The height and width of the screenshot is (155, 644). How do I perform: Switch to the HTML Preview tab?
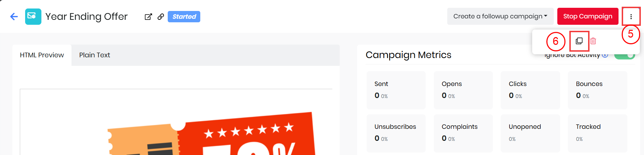[x=42, y=55]
